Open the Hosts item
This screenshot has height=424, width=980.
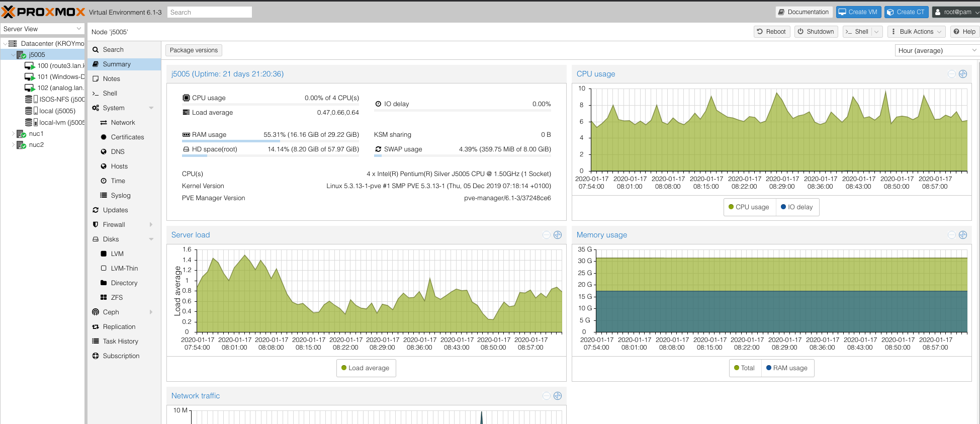[124, 166]
